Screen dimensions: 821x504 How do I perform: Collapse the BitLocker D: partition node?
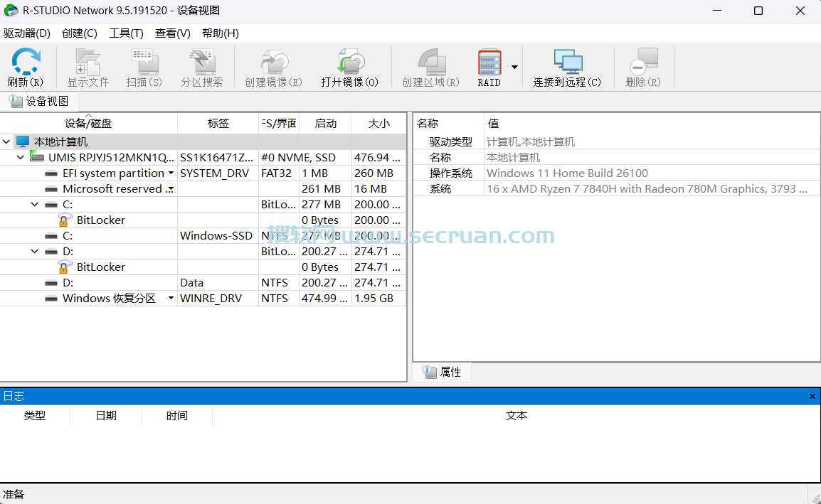pyautogui.click(x=35, y=251)
